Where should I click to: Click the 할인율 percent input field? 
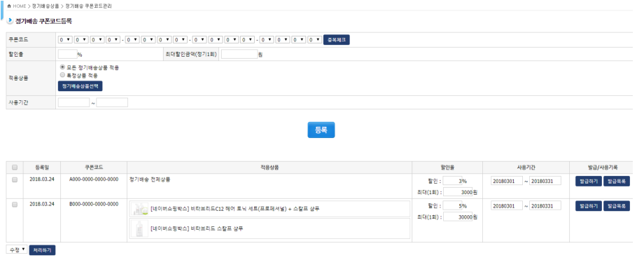point(68,54)
